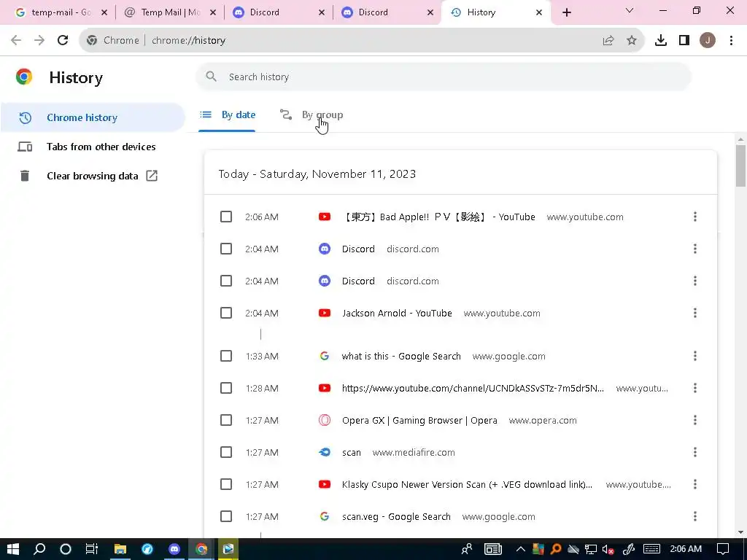Image resolution: width=747 pixels, height=560 pixels.
Task: Open more actions for YouTube channel URL entry
Action: pyautogui.click(x=695, y=388)
